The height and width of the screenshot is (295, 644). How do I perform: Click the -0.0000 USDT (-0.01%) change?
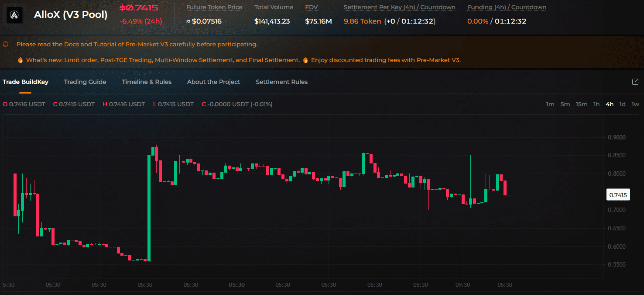pyautogui.click(x=237, y=104)
